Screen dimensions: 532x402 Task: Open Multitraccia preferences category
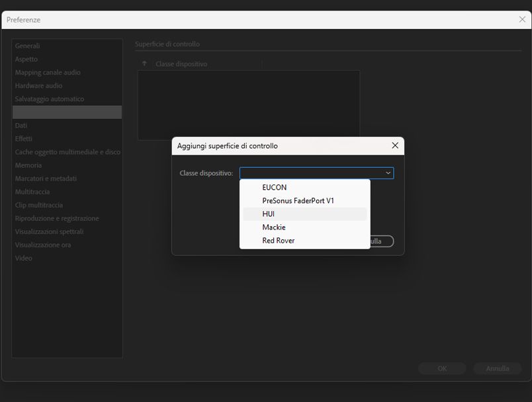67,192
